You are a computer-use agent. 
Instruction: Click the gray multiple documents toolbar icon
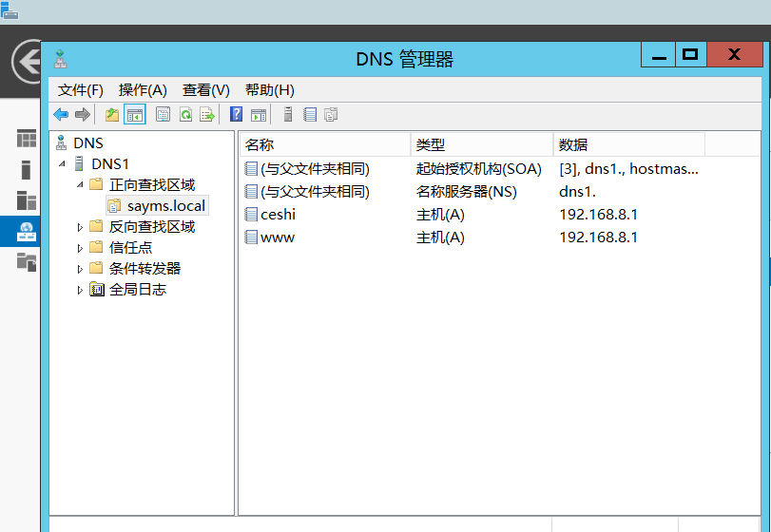331,115
